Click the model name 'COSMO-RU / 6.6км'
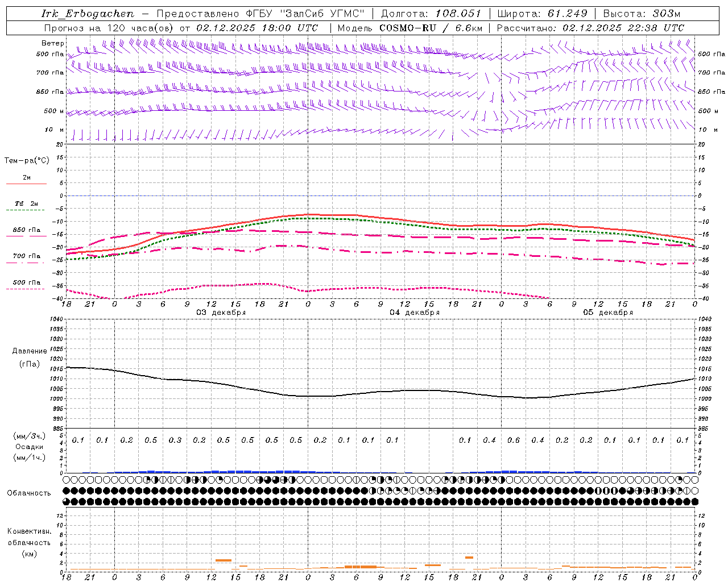Screen dimensions: 728x582 point(431,28)
